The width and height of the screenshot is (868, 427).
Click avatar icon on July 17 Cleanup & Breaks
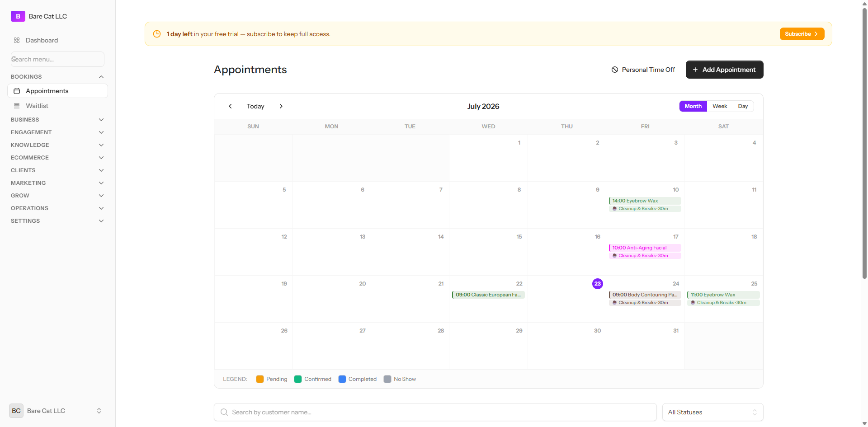[x=614, y=256]
